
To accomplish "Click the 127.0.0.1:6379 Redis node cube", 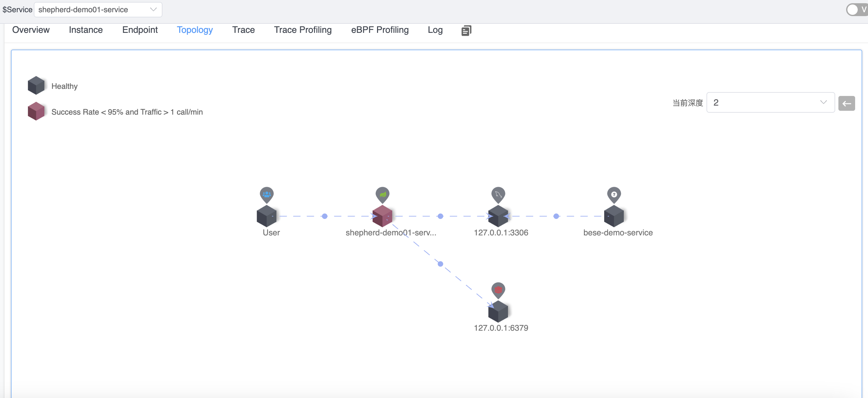I will (498, 312).
